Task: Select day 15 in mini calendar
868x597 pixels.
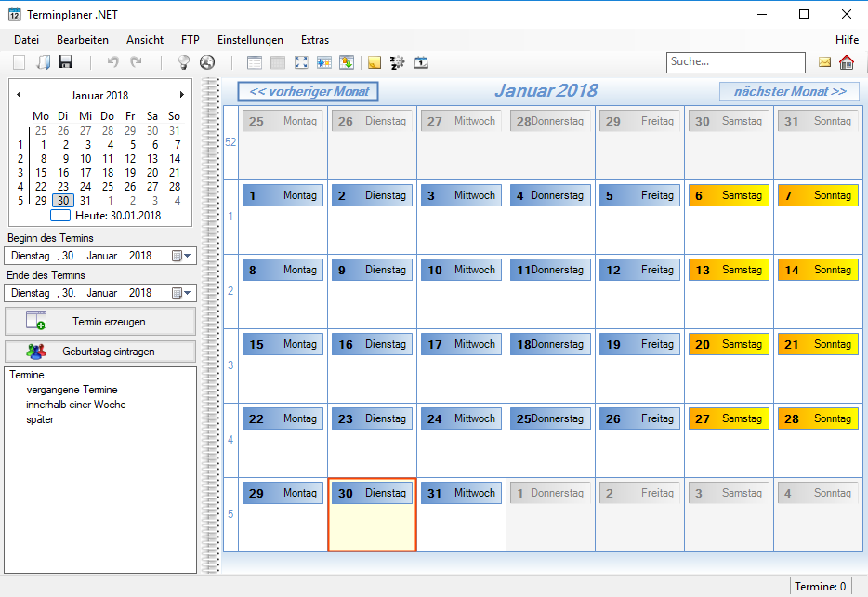Action: (41, 173)
